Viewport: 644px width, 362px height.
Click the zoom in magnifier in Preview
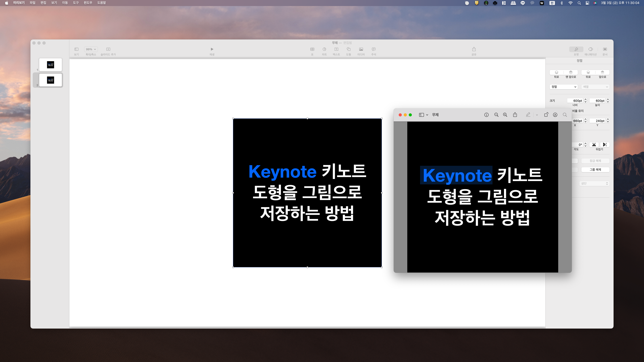(x=505, y=115)
